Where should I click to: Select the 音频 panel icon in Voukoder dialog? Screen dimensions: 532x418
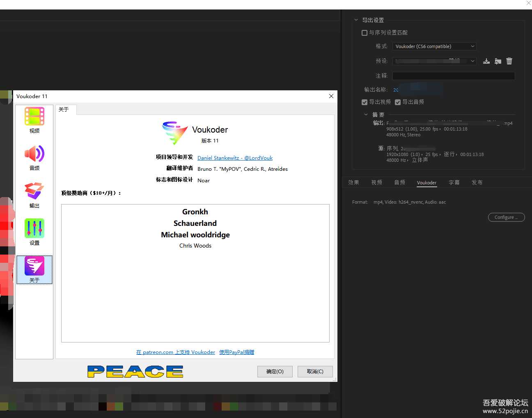pyautogui.click(x=34, y=154)
